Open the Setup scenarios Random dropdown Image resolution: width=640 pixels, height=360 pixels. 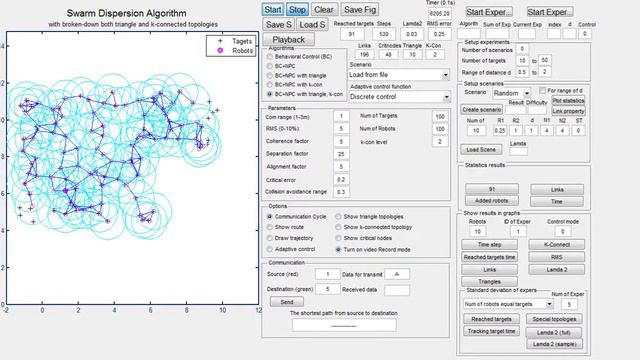(x=511, y=93)
